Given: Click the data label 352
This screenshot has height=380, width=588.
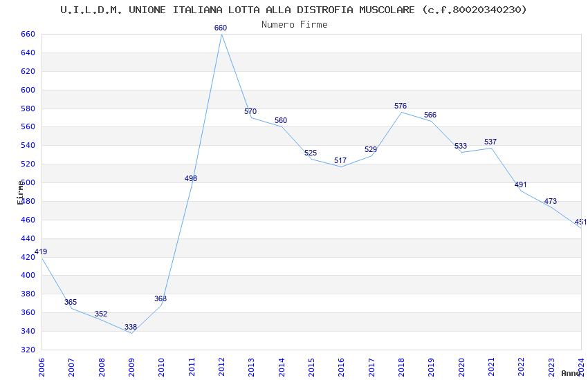Looking at the screenshot, I should tap(101, 314).
